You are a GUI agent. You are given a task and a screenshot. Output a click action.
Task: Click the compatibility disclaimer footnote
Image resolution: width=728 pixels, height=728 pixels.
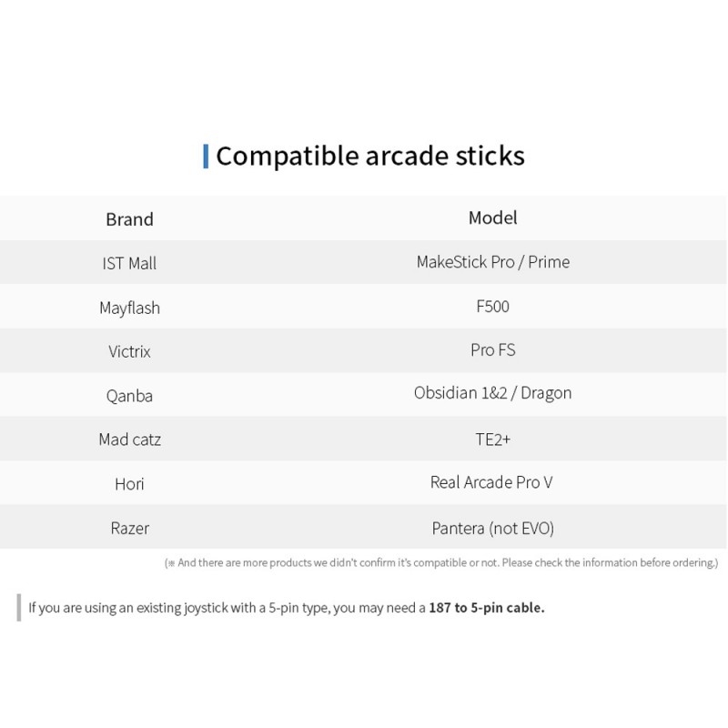coord(441,562)
